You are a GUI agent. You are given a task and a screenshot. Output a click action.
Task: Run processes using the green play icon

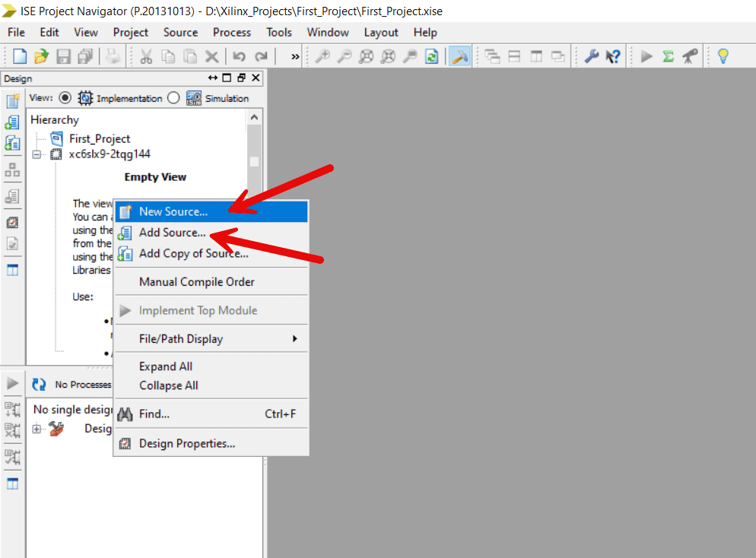point(646,55)
